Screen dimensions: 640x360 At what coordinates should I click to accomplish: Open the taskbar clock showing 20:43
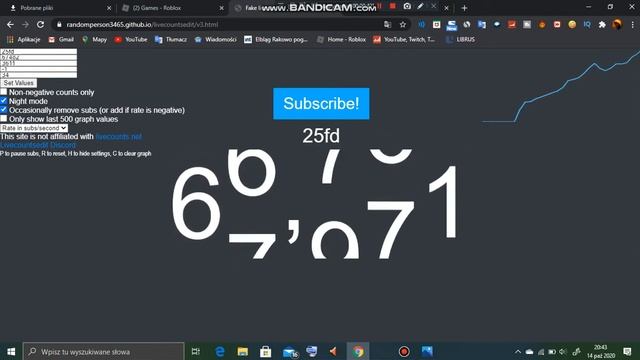(x=600, y=351)
